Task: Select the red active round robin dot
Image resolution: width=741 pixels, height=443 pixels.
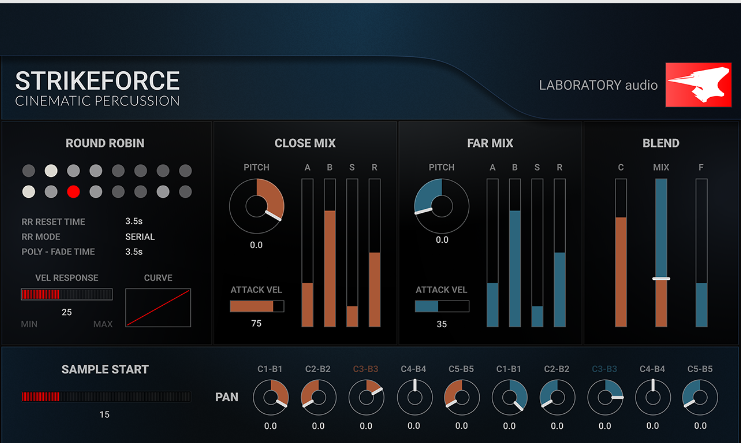Action: tap(73, 191)
